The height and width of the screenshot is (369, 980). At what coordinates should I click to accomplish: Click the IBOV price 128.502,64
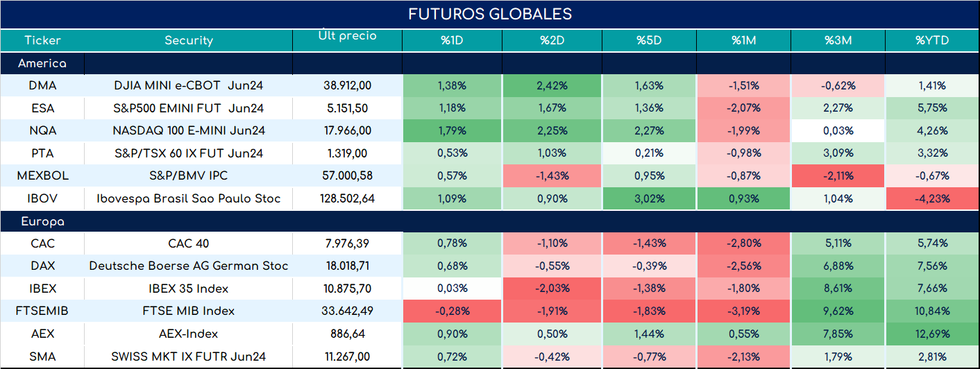coord(347,198)
